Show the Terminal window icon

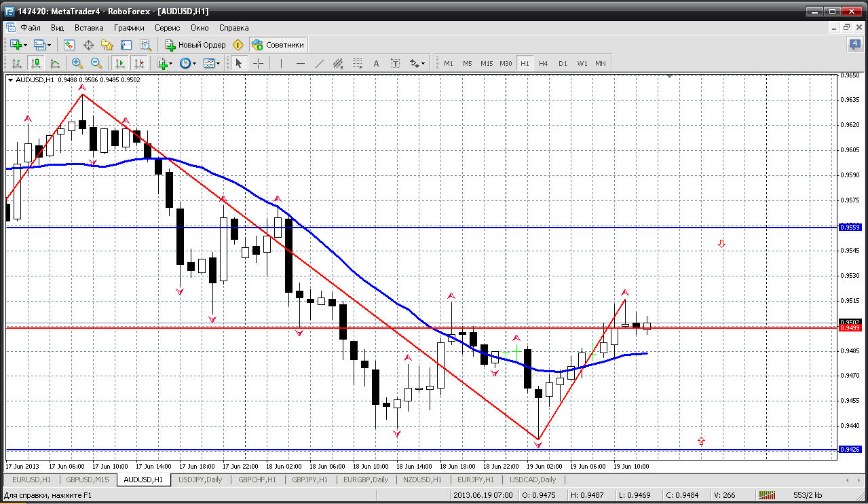pos(126,45)
